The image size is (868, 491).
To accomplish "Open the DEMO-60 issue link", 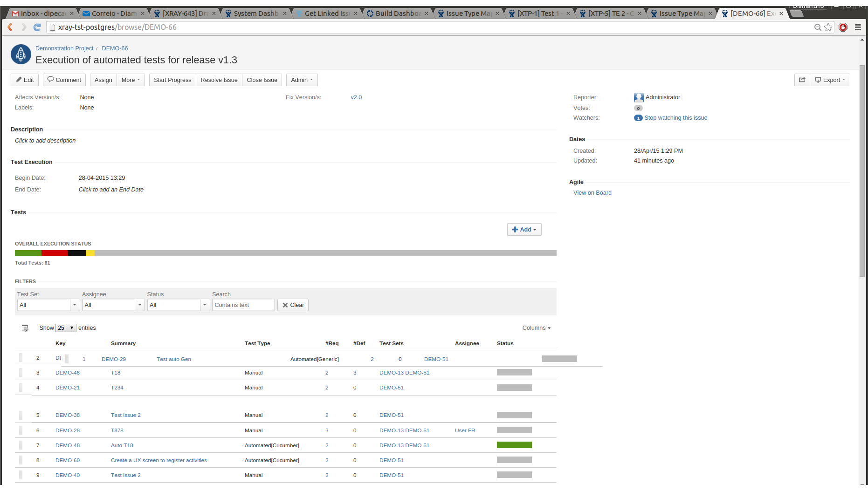I will 68,460.
